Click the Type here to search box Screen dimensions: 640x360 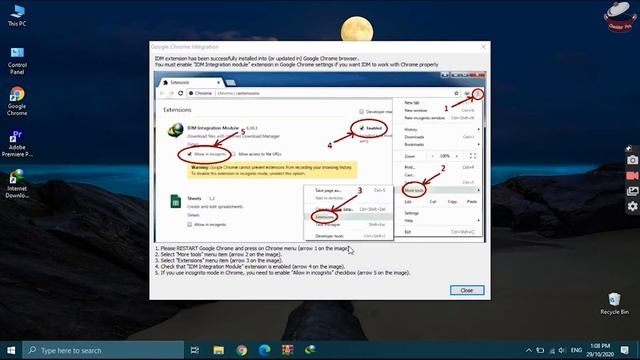pos(103,350)
